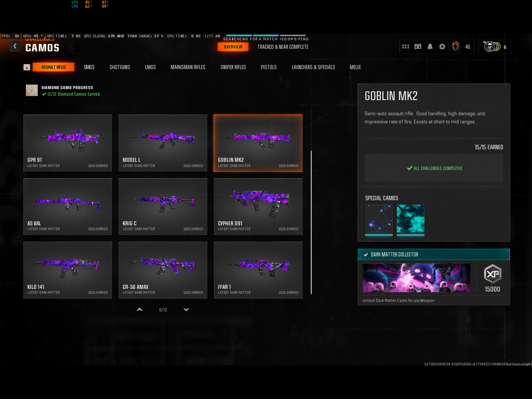Viewport: 532px width, 399px height.
Task: Switch to the SMGs tab
Action: (89, 67)
